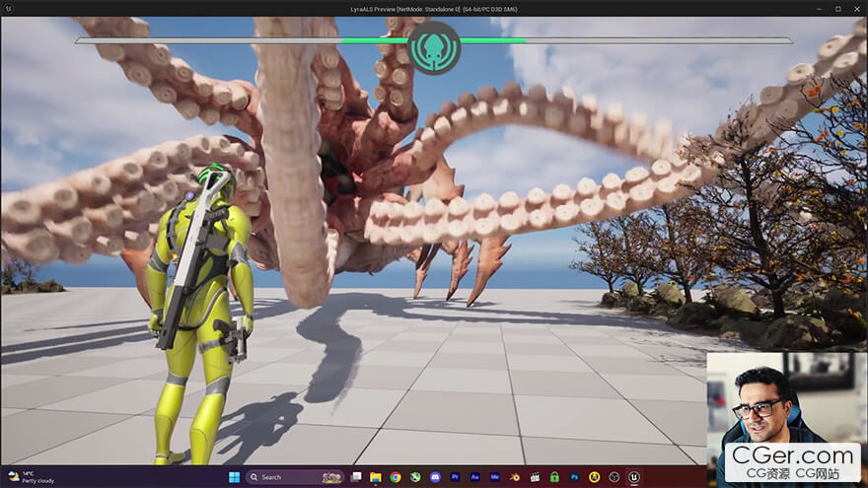Open Adobe Premiere Pro from taskbar
The width and height of the screenshot is (868, 488).
(x=455, y=477)
